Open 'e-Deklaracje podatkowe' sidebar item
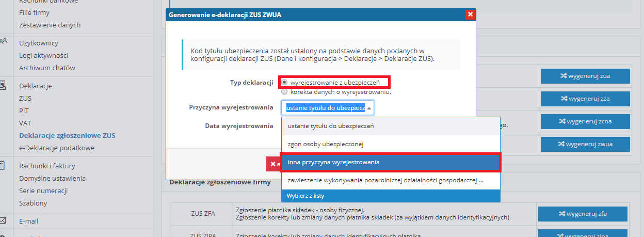 tap(57, 148)
